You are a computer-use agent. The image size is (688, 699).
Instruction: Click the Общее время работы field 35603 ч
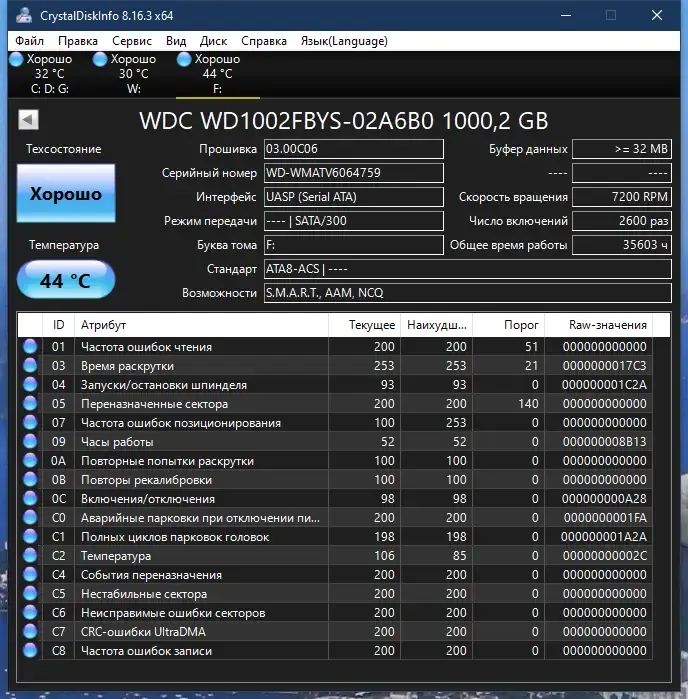[622, 245]
